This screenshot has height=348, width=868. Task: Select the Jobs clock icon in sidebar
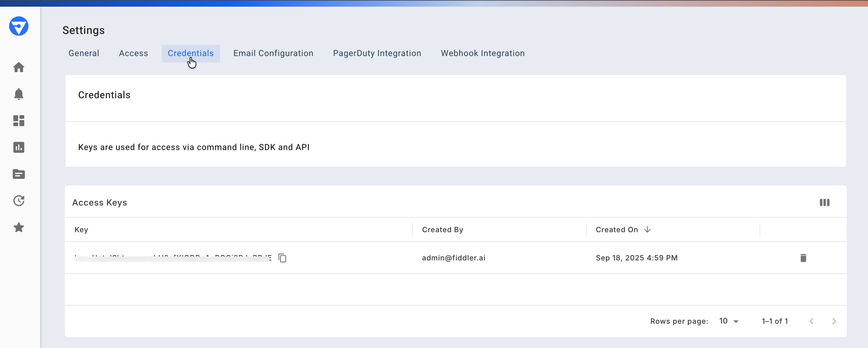click(19, 200)
